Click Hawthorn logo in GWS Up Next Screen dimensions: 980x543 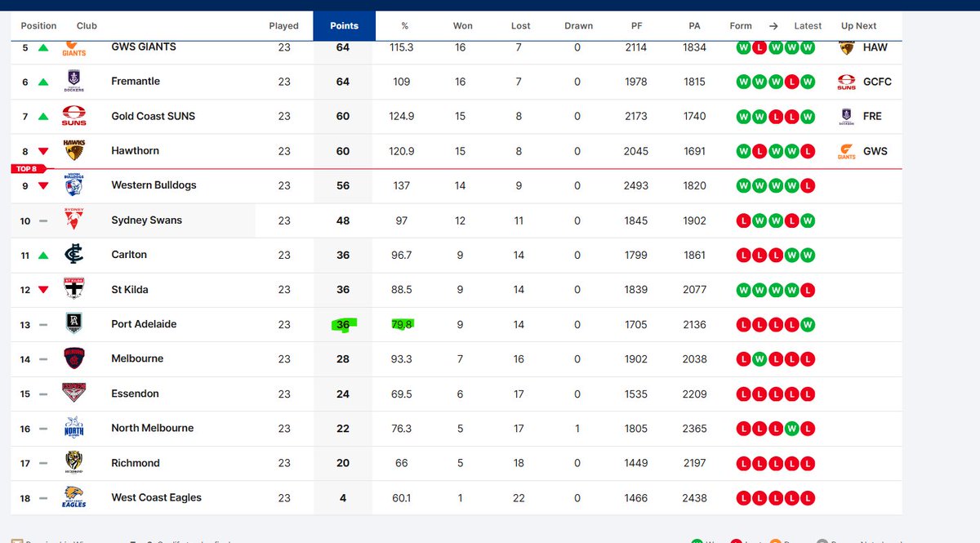click(847, 47)
